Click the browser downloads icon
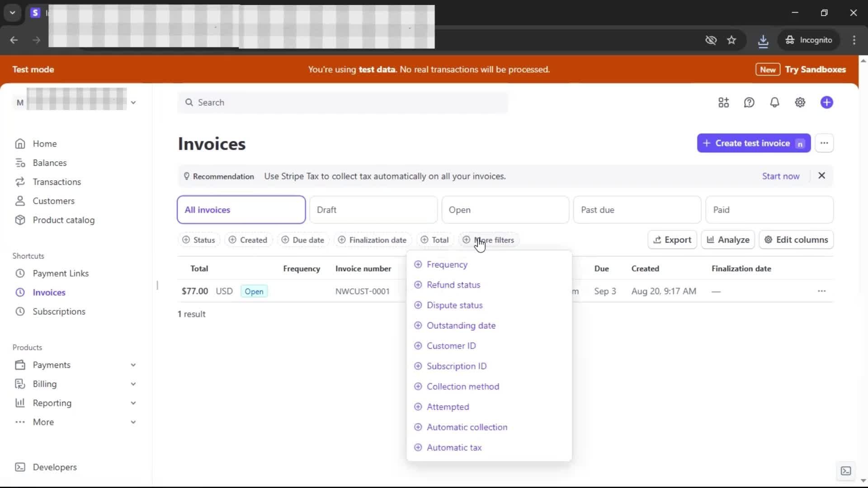The height and width of the screenshot is (488, 868). [x=763, y=40]
